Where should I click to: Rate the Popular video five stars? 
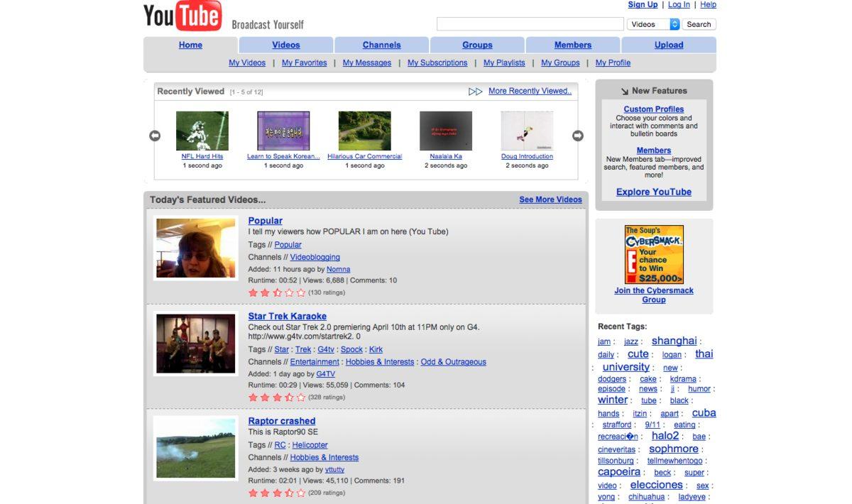(301, 292)
